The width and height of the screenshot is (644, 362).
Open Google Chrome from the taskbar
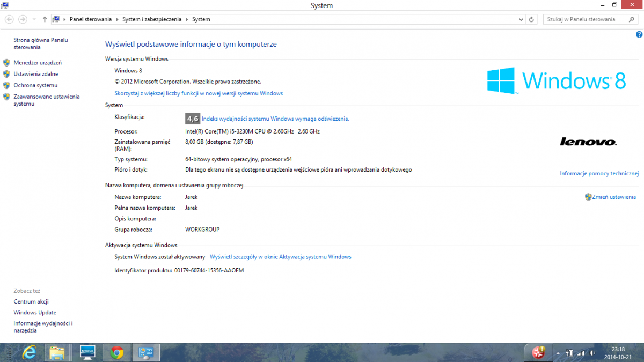point(116,352)
